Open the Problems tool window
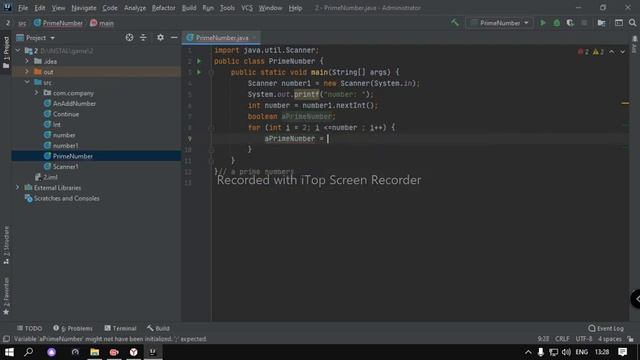 click(73, 329)
